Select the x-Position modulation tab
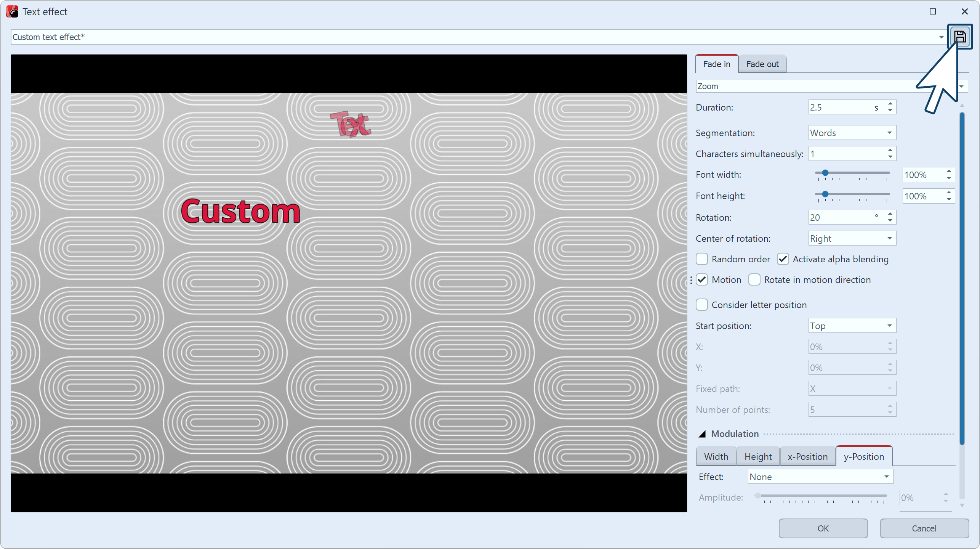 (807, 456)
